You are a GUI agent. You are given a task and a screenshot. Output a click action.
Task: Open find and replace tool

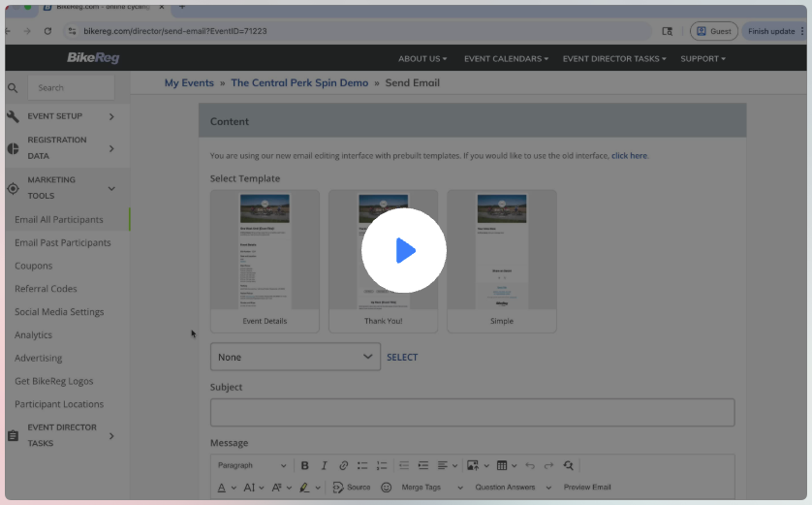(568, 465)
